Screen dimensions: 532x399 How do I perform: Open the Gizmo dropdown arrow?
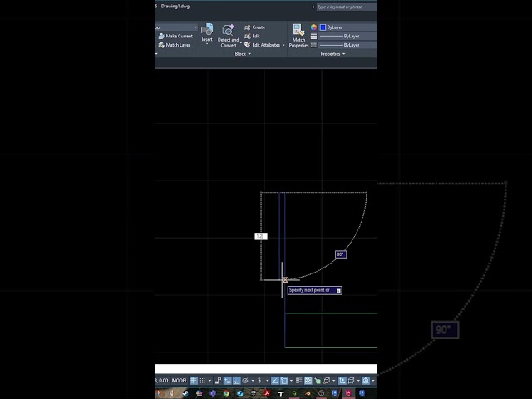point(373,381)
